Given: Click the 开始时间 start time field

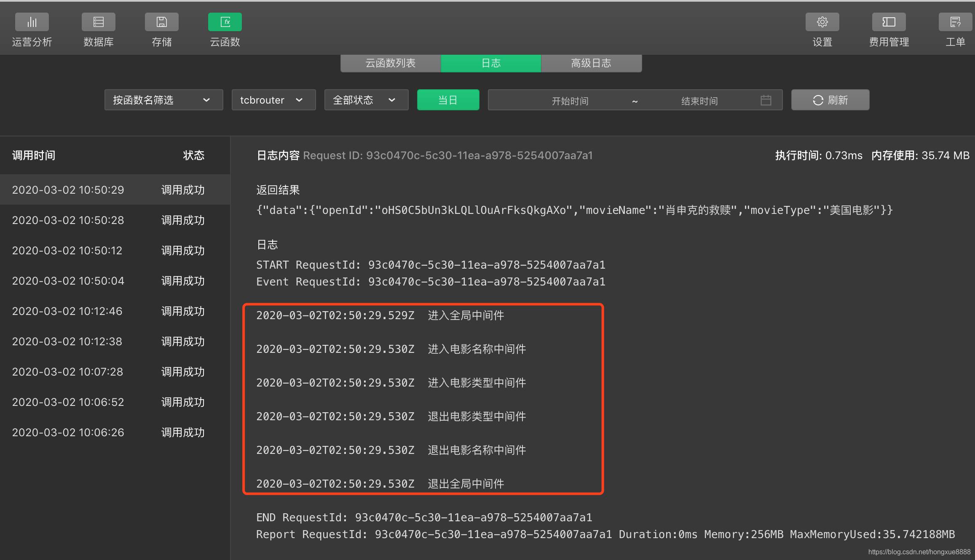Looking at the screenshot, I should point(570,101).
